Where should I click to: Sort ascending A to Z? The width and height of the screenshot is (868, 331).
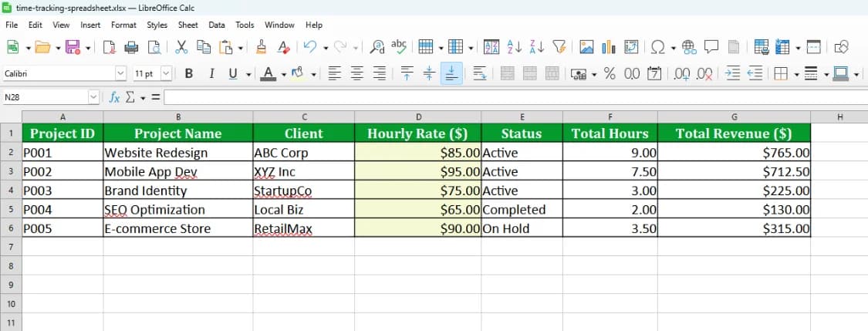pos(515,47)
